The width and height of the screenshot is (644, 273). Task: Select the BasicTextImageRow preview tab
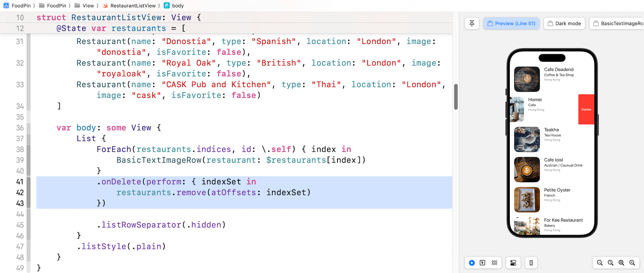click(x=618, y=24)
